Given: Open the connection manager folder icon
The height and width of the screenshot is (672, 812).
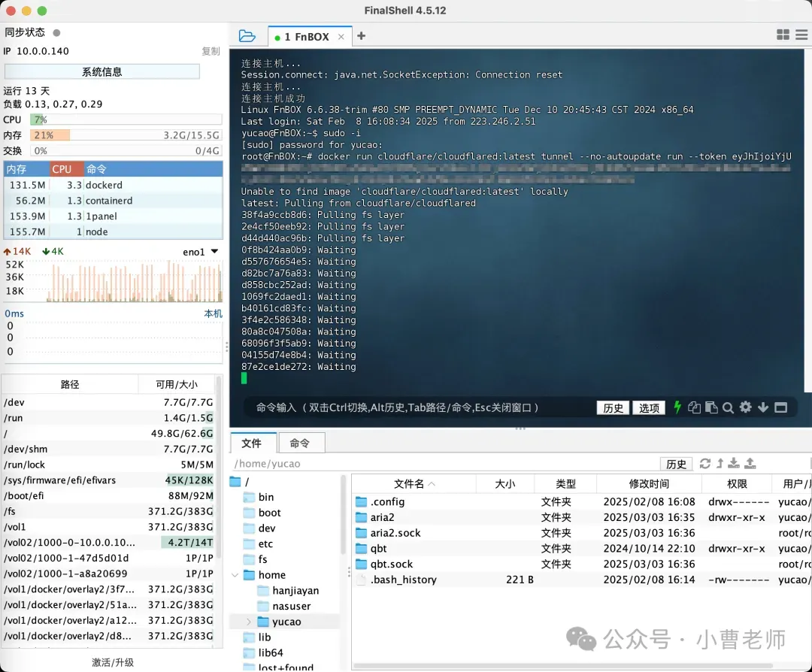Looking at the screenshot, I should coord(247,36).
